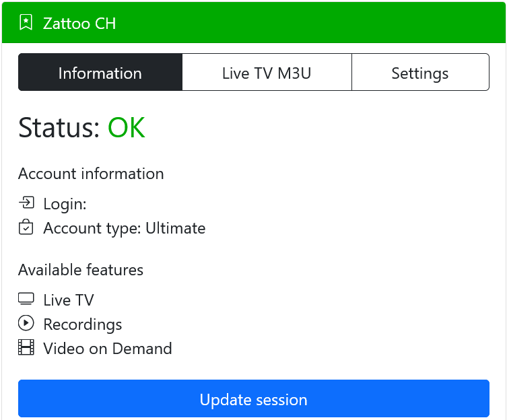The height and width of the screenshot is (420, 507).
Task: Click the Update session button
Action: [254, 398]
